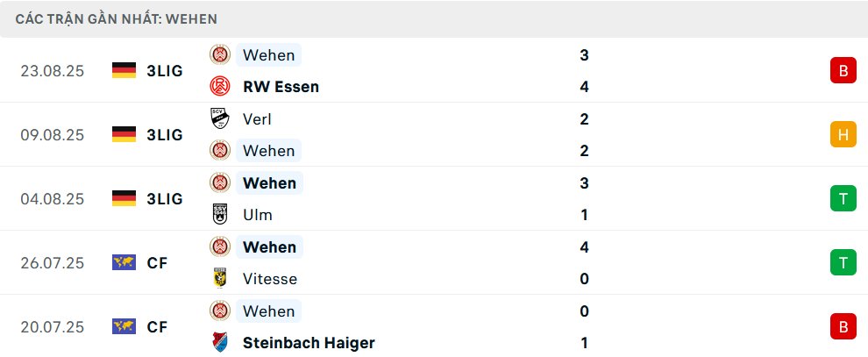Click red B badge for Steinbach Haiger match
Screen dimensions: 868x357
tap(843, 326)
